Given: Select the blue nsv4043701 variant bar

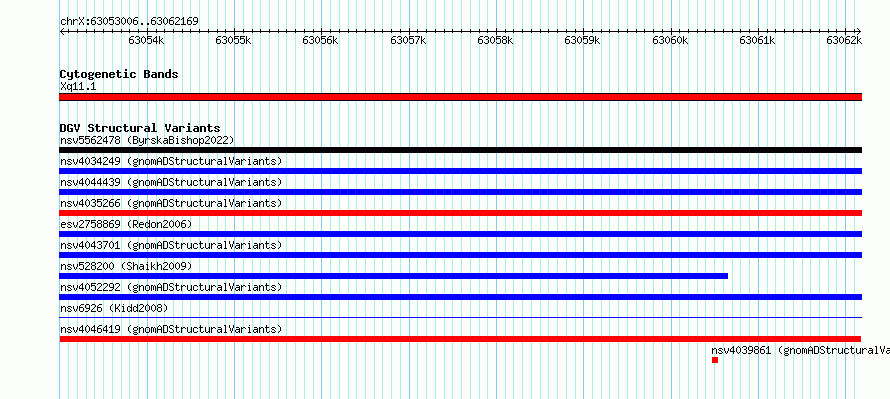Looking at the screenshot, I should point(460,255).
